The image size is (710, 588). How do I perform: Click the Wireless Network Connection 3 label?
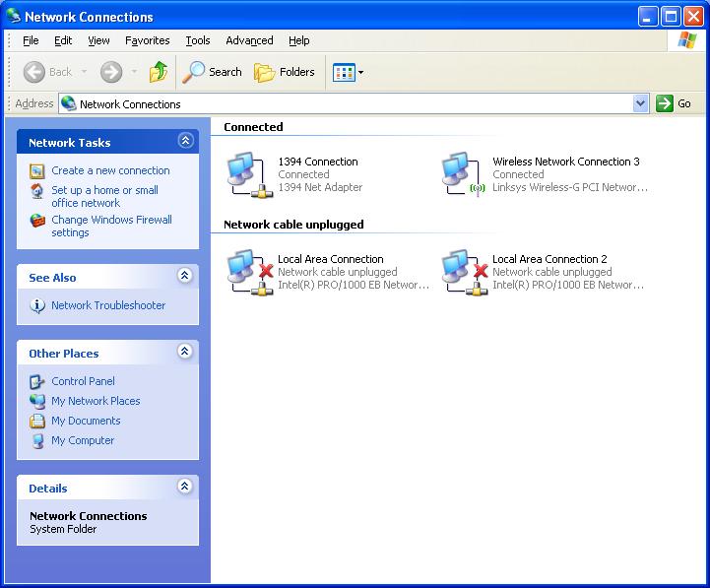566,162
